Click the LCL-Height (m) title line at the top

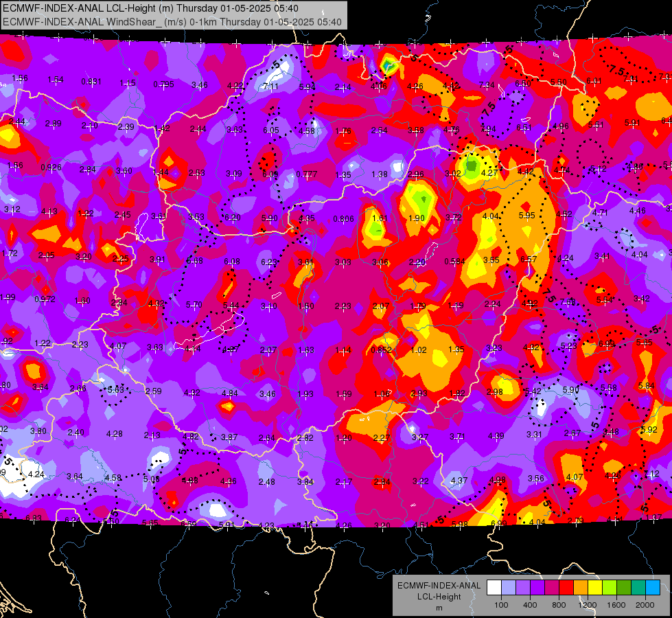(x=150, y=8)
